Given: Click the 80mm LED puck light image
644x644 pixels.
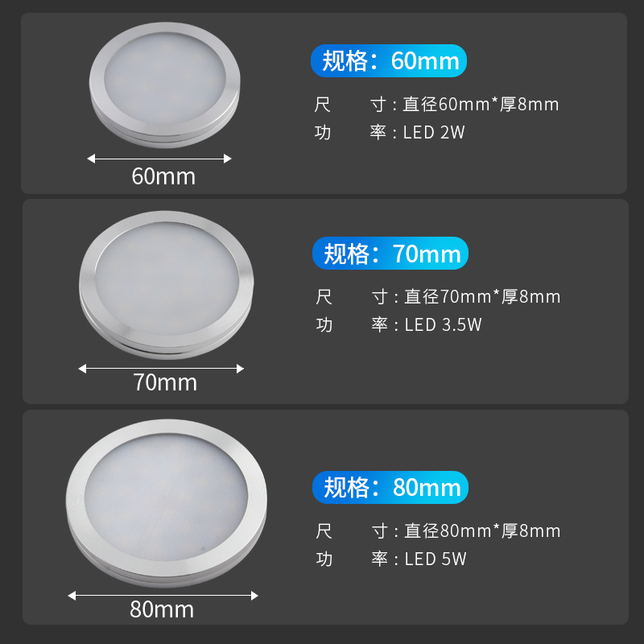Looking at the screenshot, I should (x=166, y=502).
